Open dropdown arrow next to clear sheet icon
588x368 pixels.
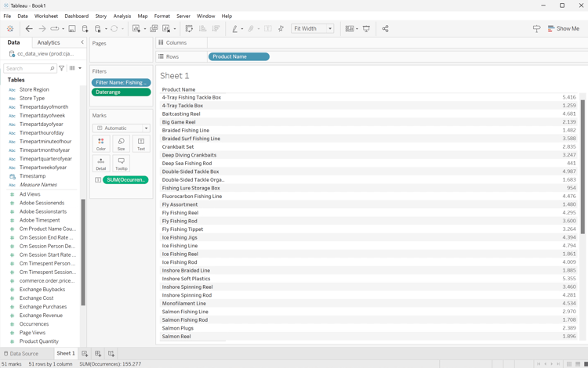coord(174,29)
